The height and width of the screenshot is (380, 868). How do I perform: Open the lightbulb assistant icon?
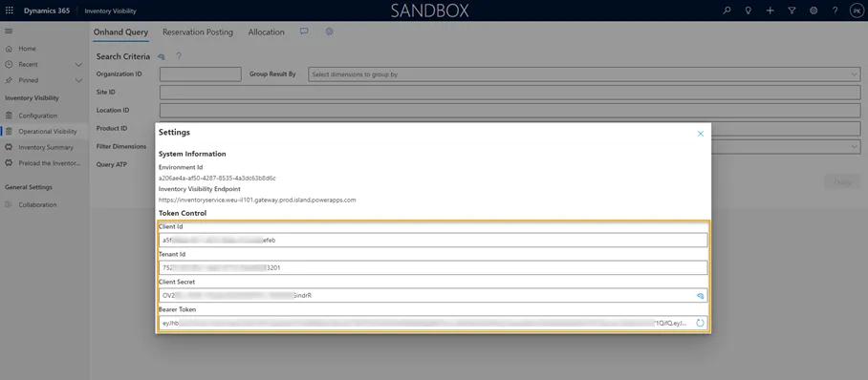[749, 11]
